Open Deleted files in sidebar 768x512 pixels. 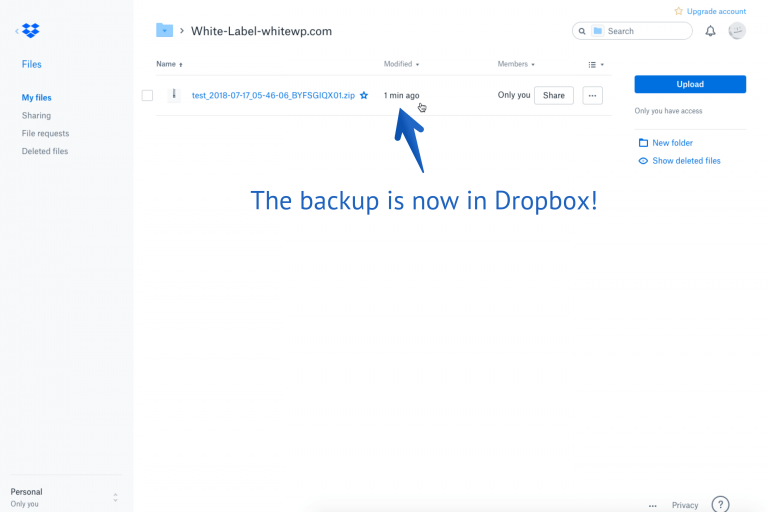point(45,151)
